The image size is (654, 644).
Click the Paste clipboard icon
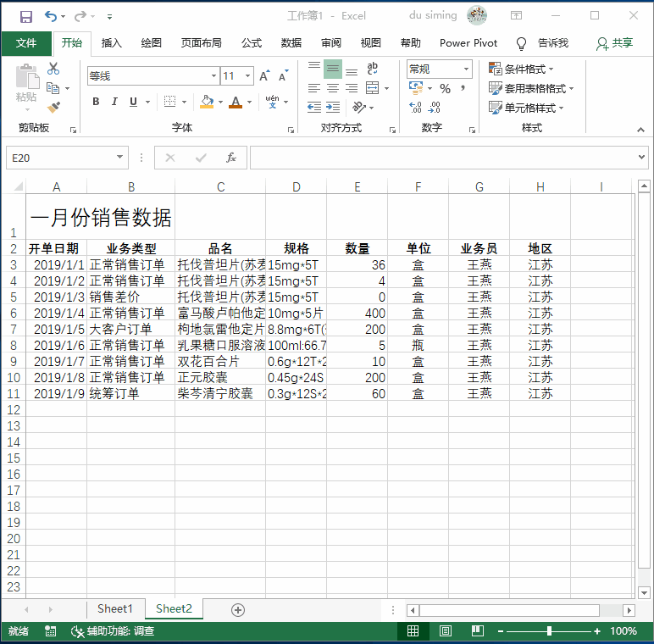27,77
